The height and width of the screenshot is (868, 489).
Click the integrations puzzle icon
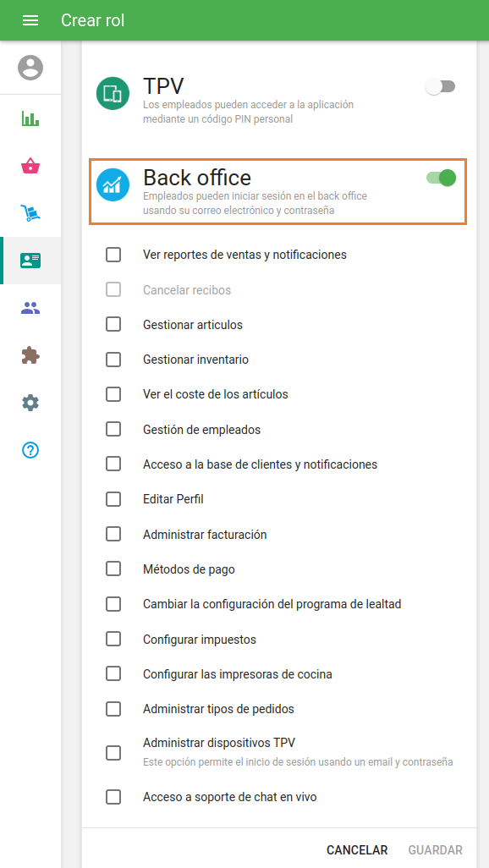[30, 355]
